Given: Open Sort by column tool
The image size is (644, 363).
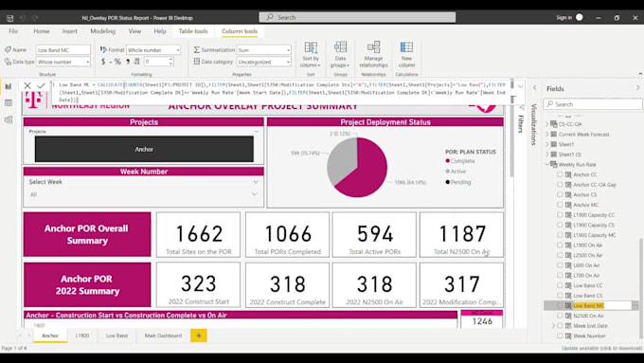Looking at the screenshot, I should (x=311, y=55).
